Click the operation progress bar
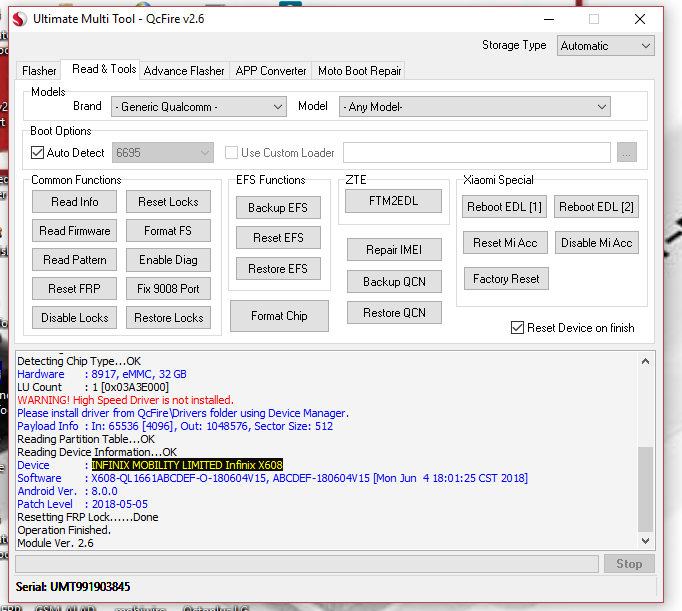The image size is (682, 611). pyautogui.click(x=307, y=564)
